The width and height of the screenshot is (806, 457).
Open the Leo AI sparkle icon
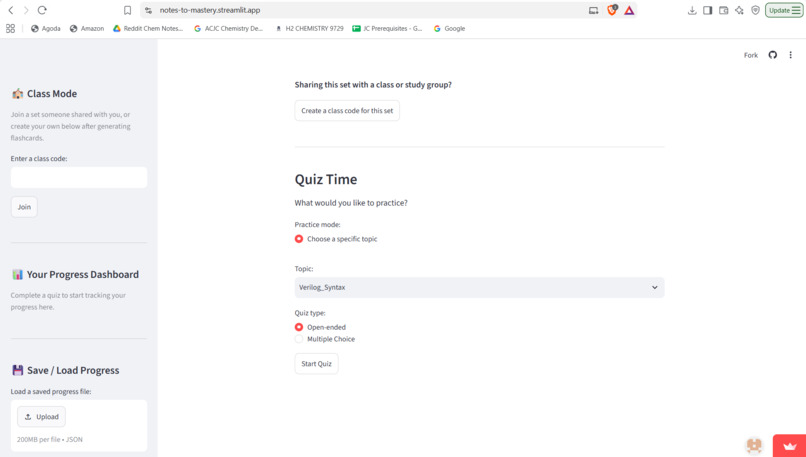click(x=739, y=10)
